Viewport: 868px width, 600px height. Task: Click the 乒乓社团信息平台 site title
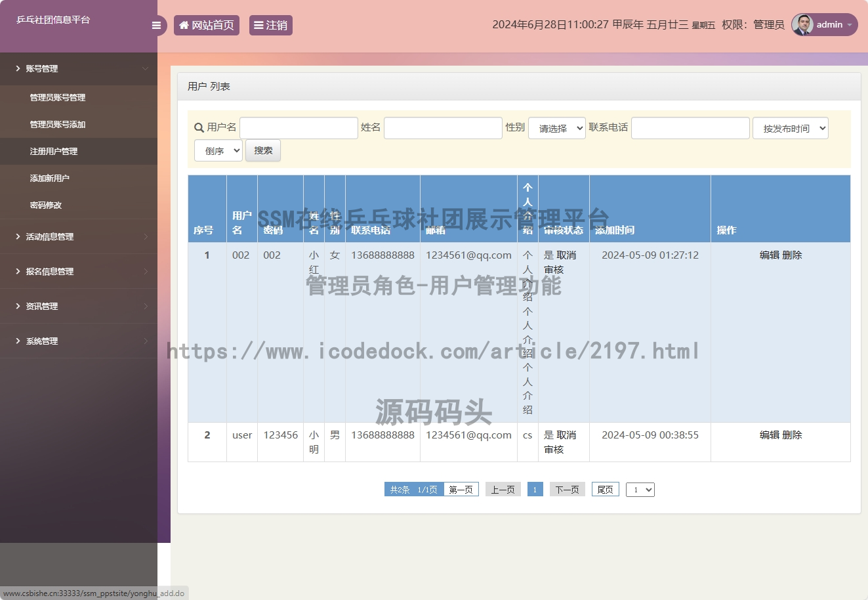53,20
